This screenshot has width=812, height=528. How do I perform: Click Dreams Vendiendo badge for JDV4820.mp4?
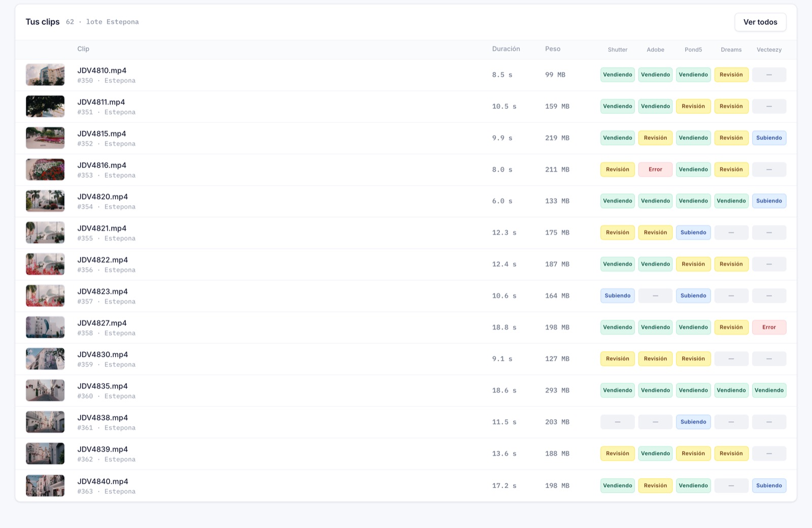click(x=731, y=201)
